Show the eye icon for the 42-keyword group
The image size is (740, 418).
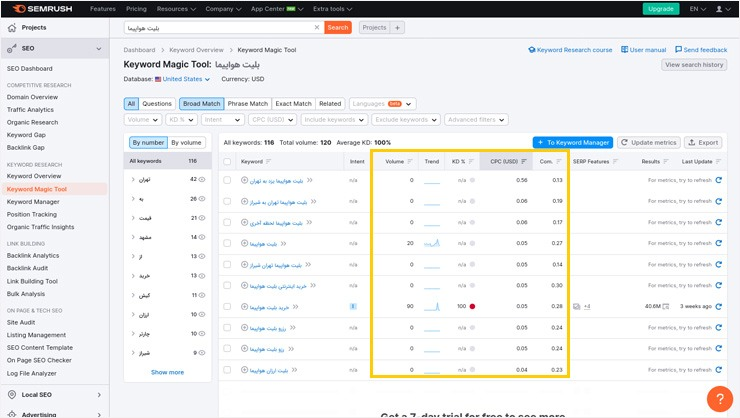202,180
